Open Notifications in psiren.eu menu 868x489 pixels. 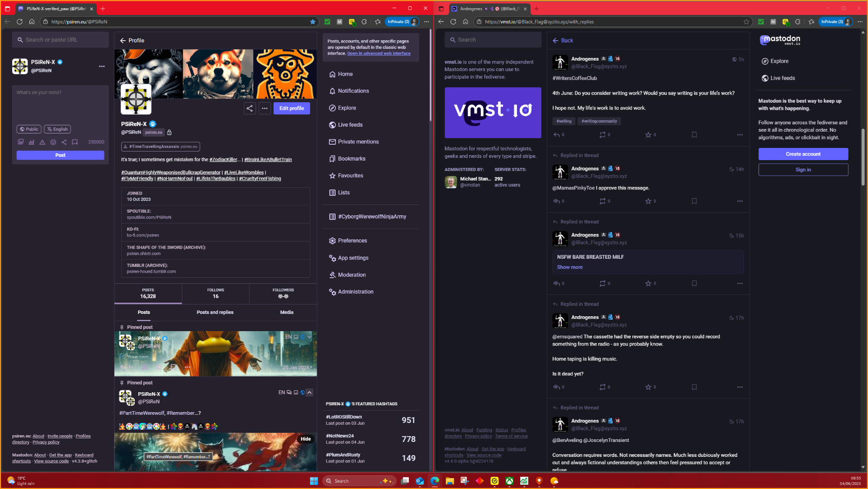coord(349,91)
